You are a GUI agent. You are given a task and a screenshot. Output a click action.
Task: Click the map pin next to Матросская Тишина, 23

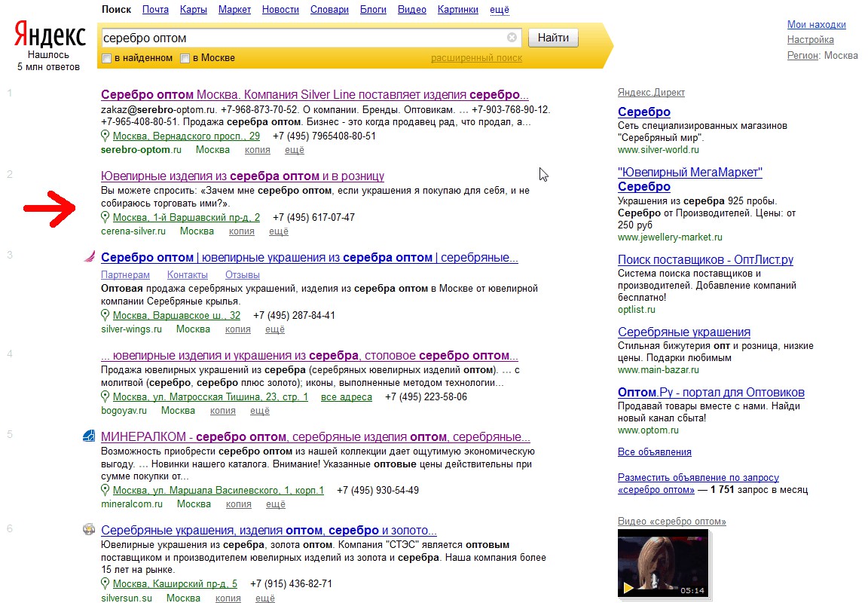[x=105, y=396]
